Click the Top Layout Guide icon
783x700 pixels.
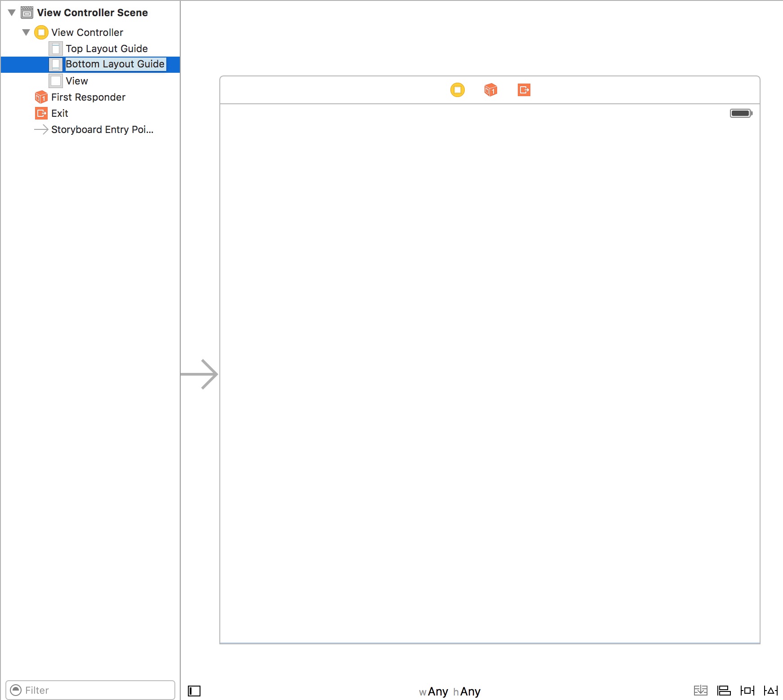point(56,49)
